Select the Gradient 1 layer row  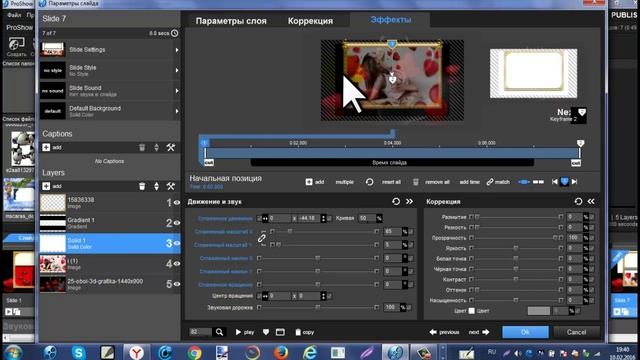pyautogui.click(x=110, y=223)
